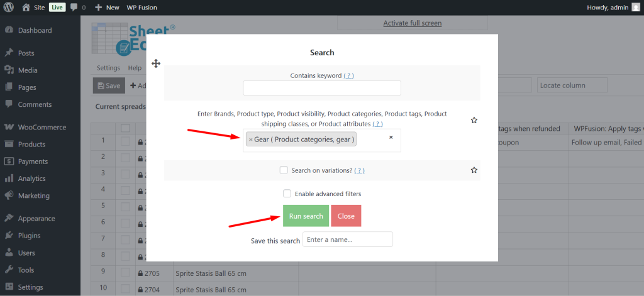Star the Search on variations option
This screenshot has height=296, width=644.
point(474,170)
